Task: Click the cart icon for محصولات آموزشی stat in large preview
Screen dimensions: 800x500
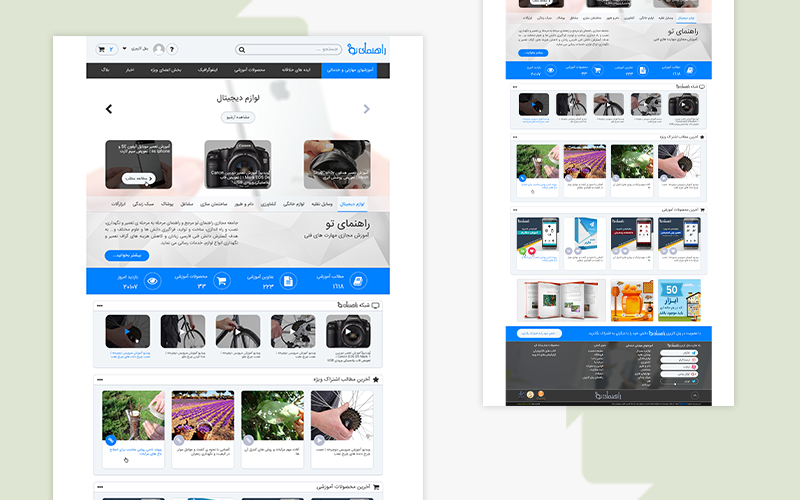Action: (221, 281)
